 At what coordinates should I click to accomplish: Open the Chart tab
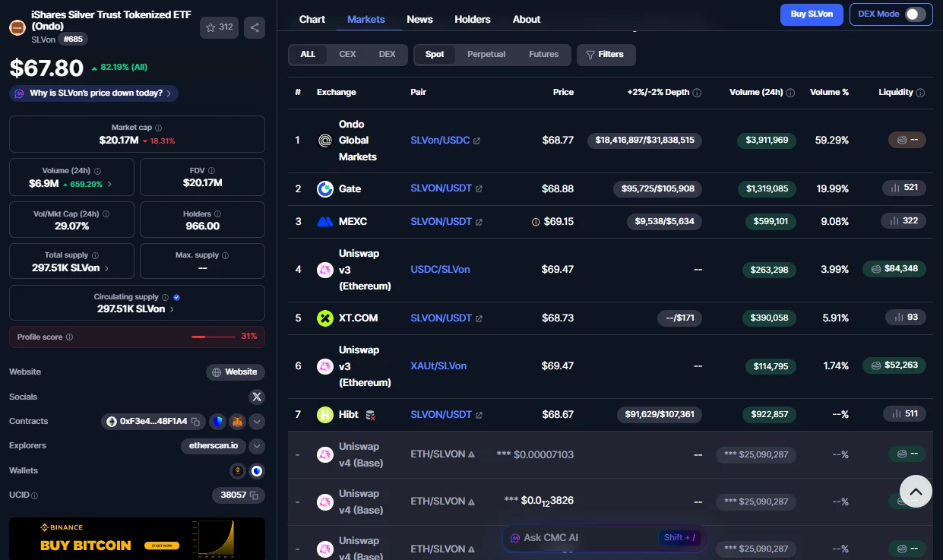(312, 19)
